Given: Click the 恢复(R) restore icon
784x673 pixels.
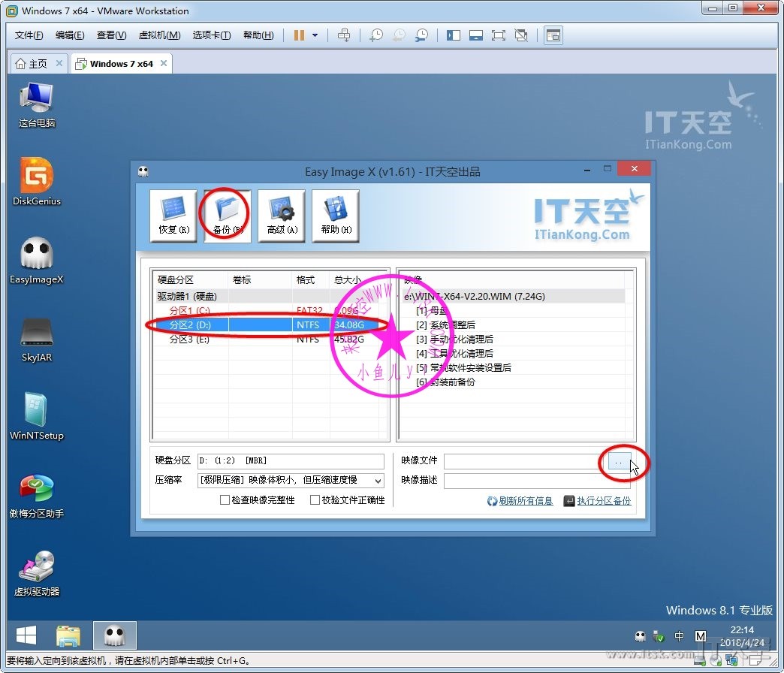Looking at the screenshot, I should pyautogui.click(x=173, y=215).
